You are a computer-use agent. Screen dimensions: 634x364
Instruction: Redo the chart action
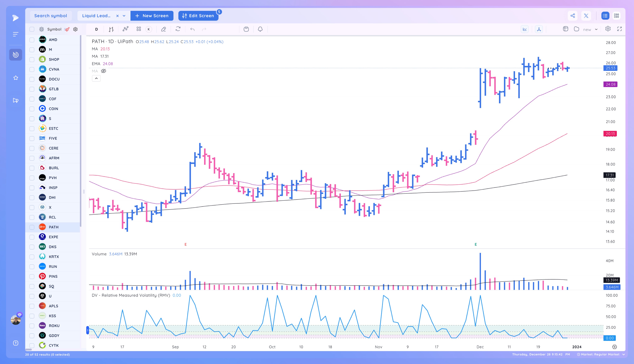tap(204, 29)
